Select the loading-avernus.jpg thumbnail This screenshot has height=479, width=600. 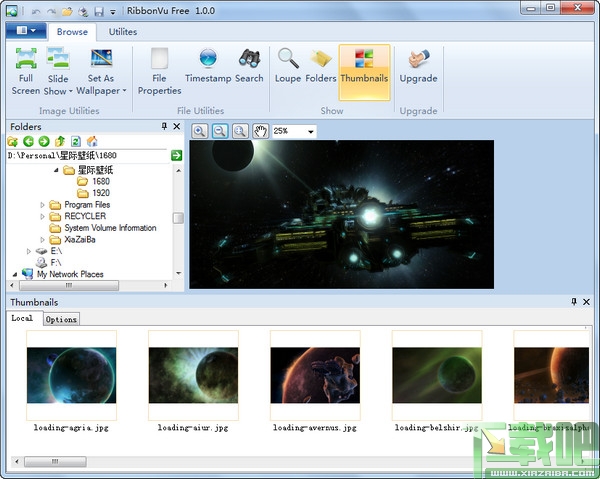tap(315, 375)
